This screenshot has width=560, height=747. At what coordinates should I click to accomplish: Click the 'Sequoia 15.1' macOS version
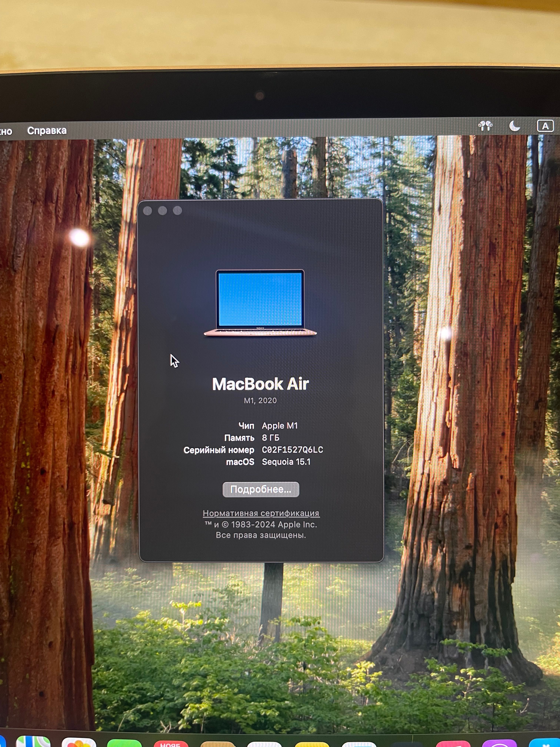coord(286,462)
